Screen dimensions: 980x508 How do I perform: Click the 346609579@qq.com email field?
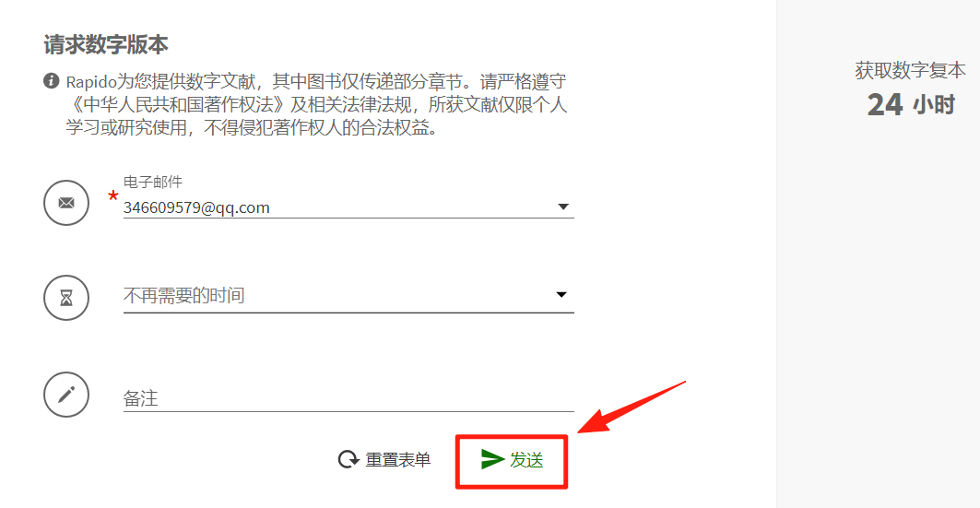pos(348,207)
